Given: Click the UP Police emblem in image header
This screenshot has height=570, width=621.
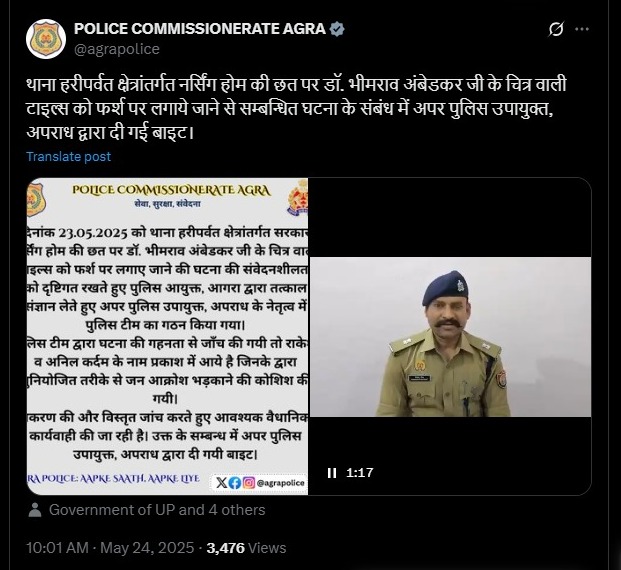Looking at the screenshot, I should [x=298, y=197].
